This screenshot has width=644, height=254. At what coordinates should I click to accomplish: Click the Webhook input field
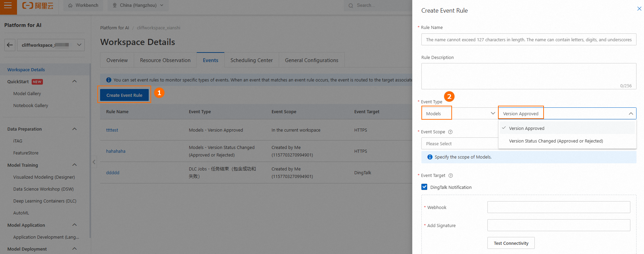tap(558, 207)
